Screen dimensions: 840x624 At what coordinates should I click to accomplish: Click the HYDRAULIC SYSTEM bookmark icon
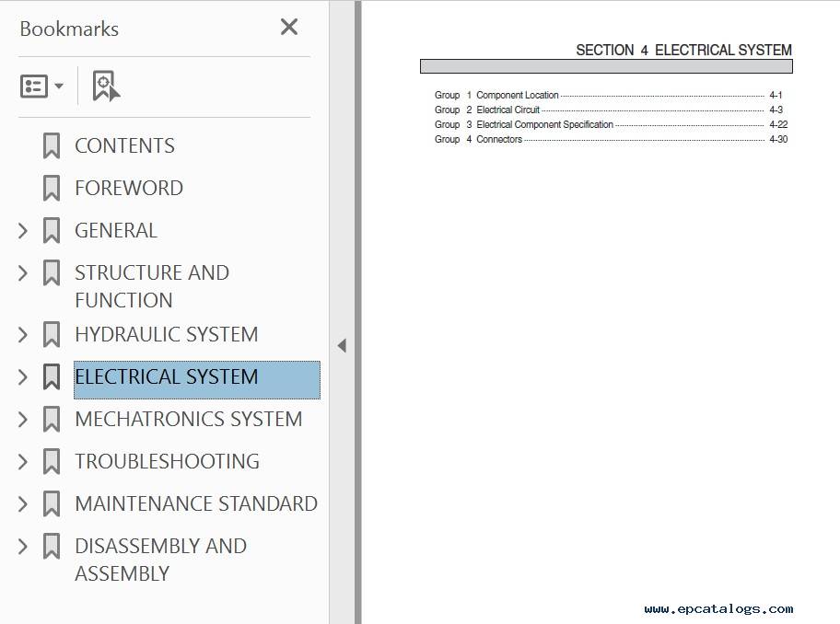[x=52, y=334]
